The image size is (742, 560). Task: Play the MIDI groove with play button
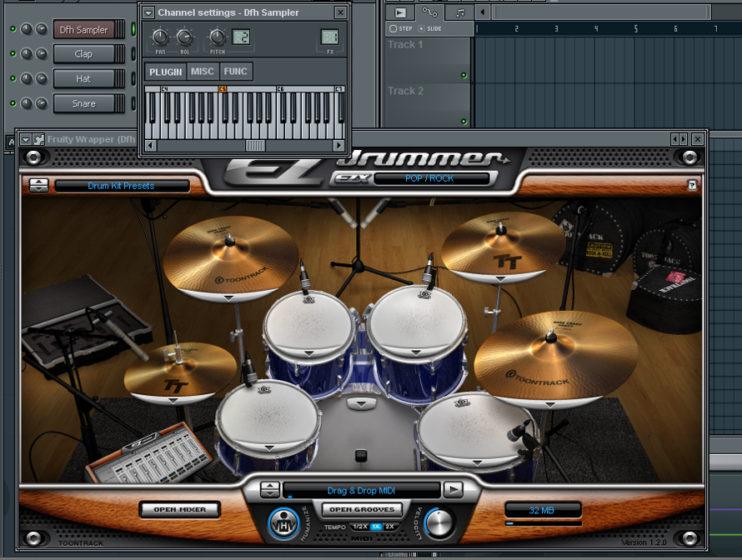coord(454,490)
